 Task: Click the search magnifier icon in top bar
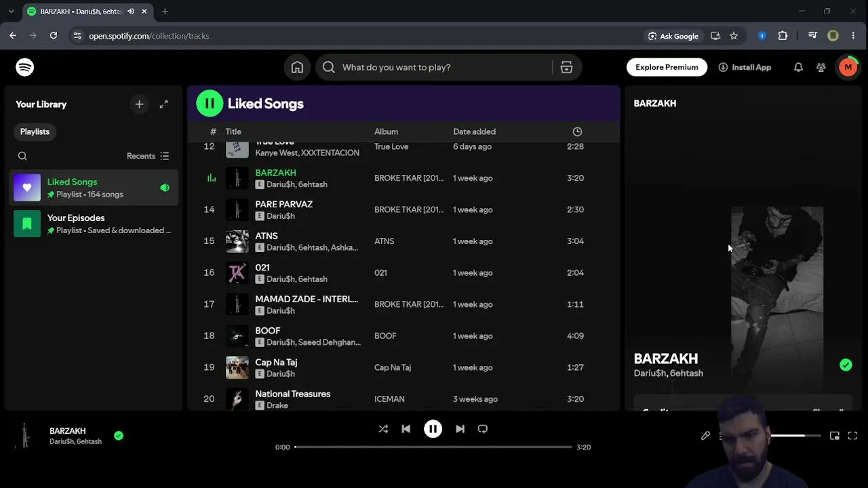point(329,67)
